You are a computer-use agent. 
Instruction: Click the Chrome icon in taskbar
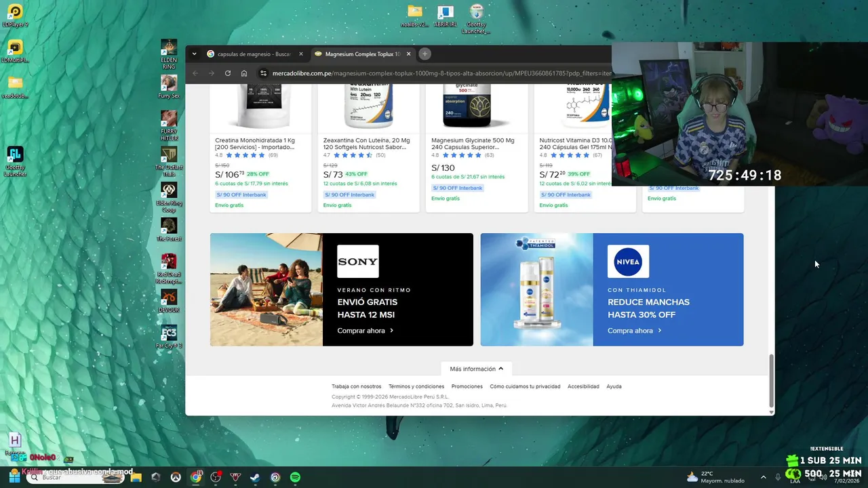coord(196,477)
